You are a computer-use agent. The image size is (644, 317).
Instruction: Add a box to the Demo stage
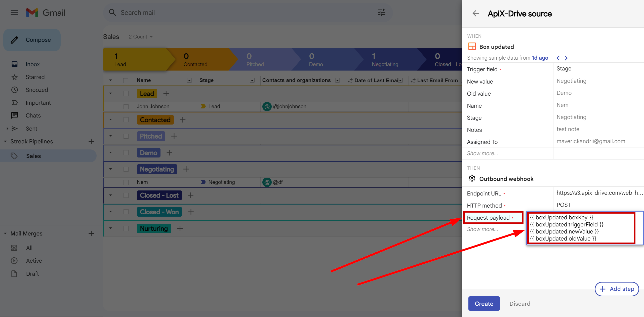pyautogui.click(x=169, y=153)
